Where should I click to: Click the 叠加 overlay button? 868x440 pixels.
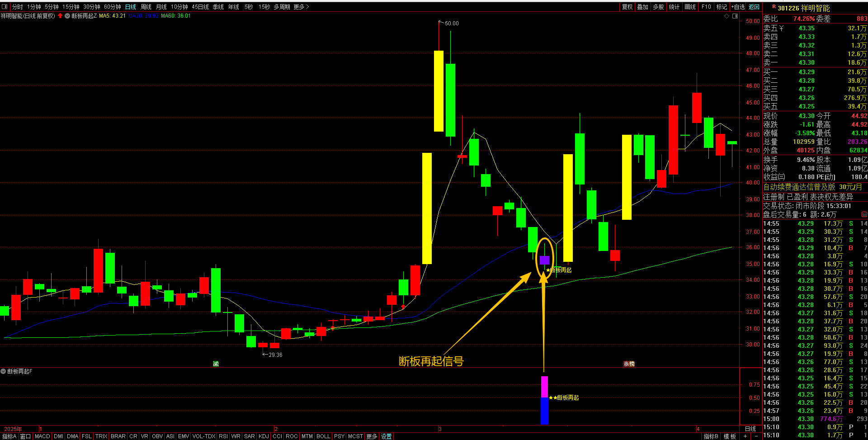pyautogui.click(x=643, y=7)
